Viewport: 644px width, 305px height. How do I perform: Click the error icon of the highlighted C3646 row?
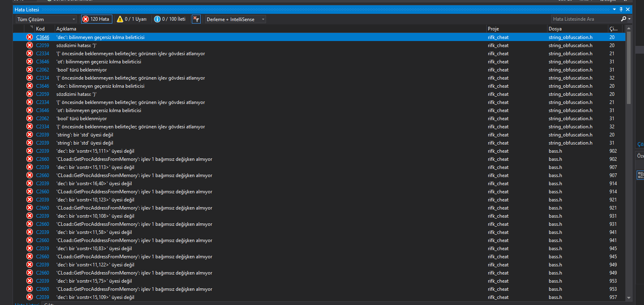pyautogui.click(x=30, y=37)
